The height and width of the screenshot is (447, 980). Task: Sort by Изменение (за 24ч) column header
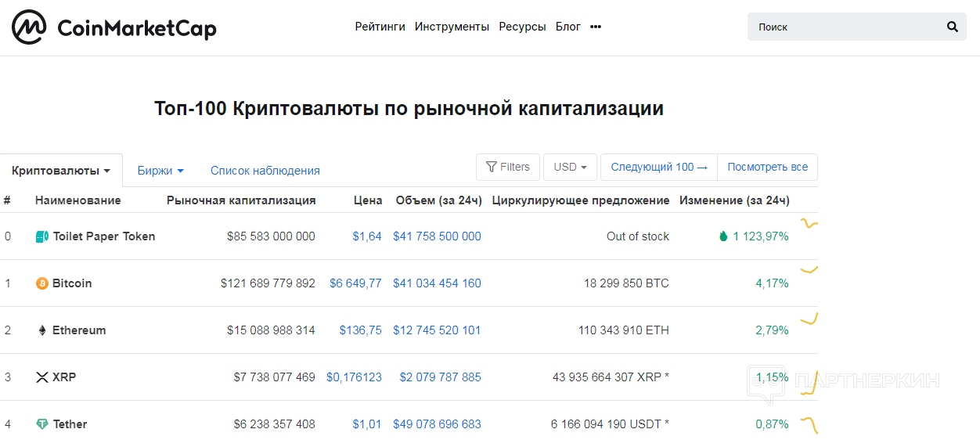(734, 200)
